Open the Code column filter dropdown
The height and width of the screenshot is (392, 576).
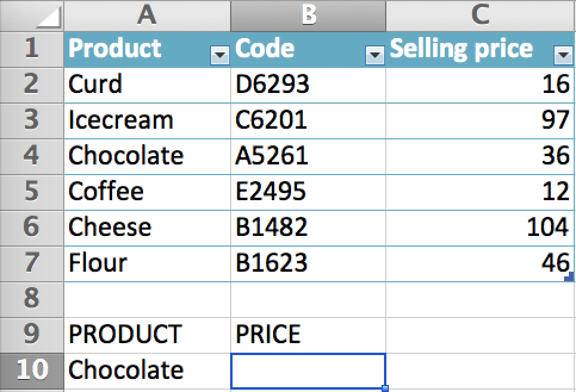tap(375, 55)
